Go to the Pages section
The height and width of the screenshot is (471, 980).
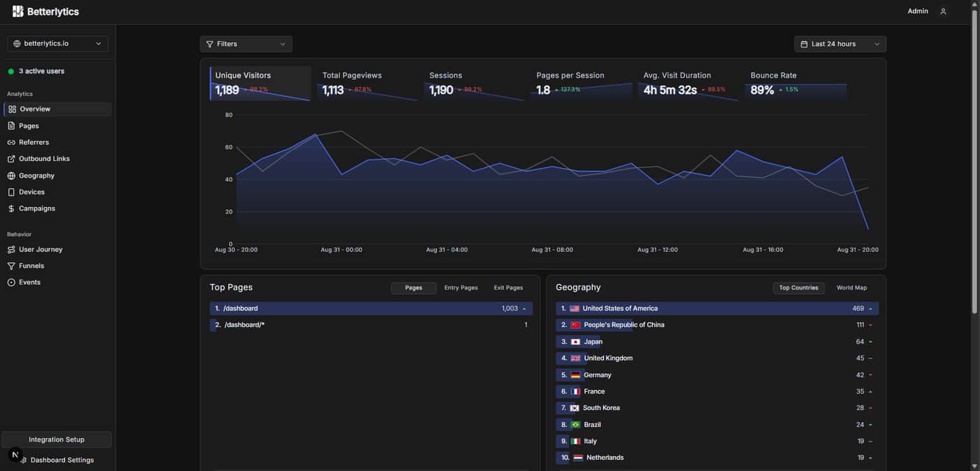(58, 126)
